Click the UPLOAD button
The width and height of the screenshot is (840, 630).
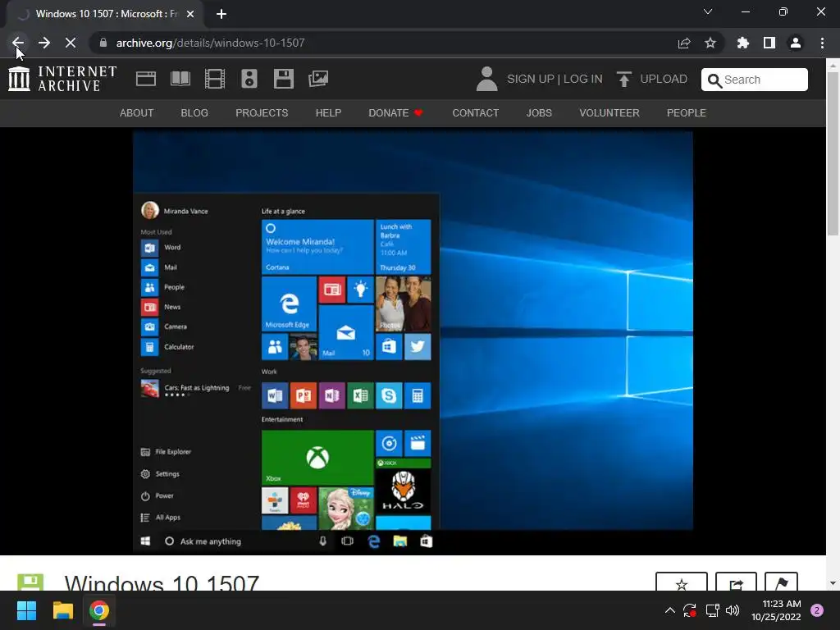pos(651,79)
